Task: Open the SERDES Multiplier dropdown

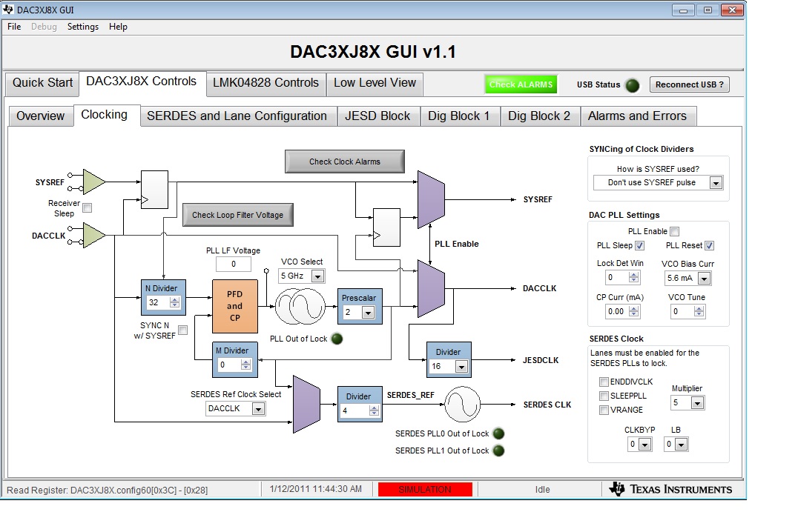Action: 697,403
